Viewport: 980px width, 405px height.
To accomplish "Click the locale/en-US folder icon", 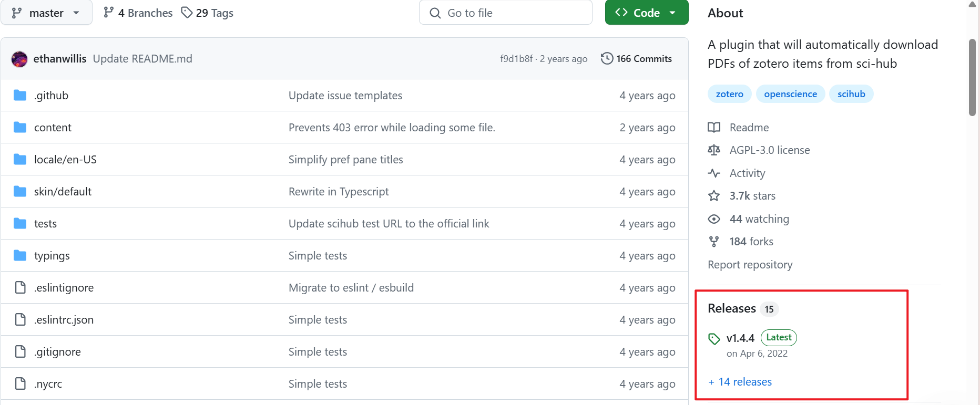I will click(20, 159).
